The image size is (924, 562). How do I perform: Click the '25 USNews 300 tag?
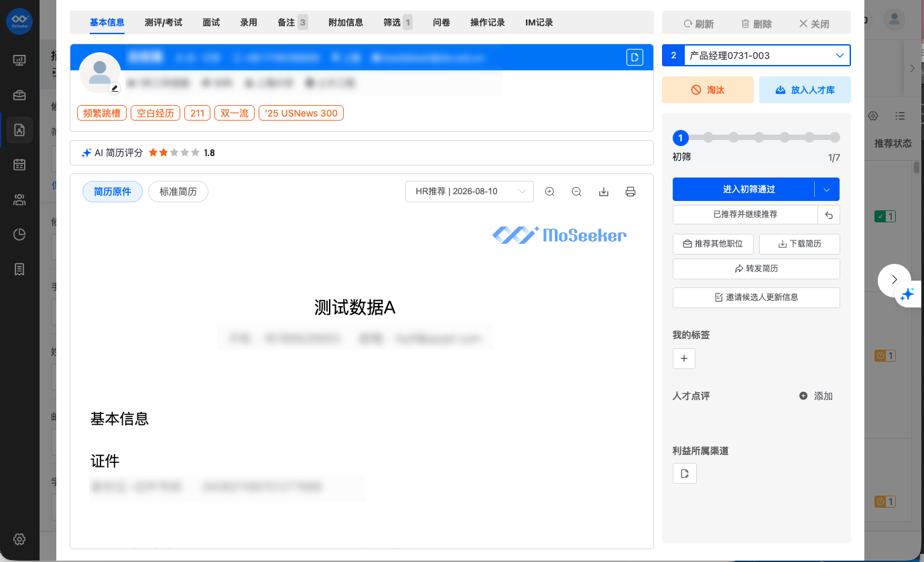point(301,113)
